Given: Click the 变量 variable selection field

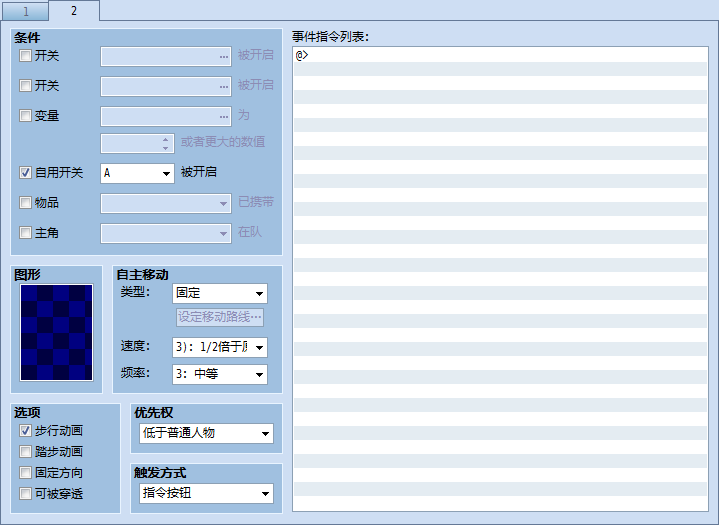Looking at the screenshot, I should tap(166, 116).
